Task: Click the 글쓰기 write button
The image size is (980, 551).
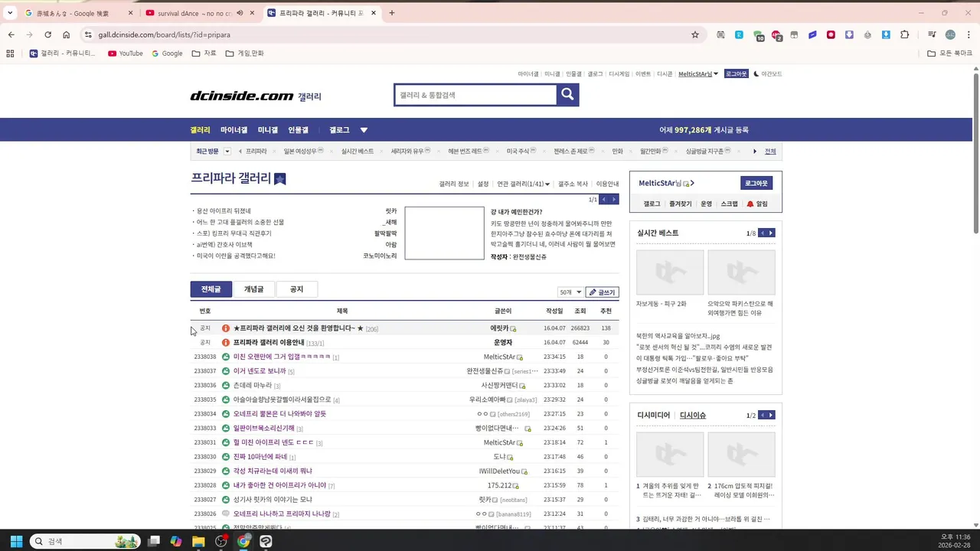Action: [x=602, y=292]
